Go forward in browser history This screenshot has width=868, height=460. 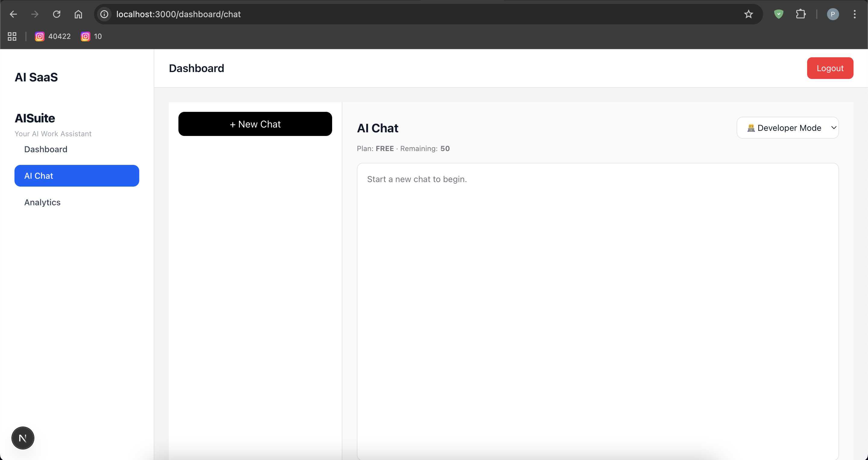point(34,14)
